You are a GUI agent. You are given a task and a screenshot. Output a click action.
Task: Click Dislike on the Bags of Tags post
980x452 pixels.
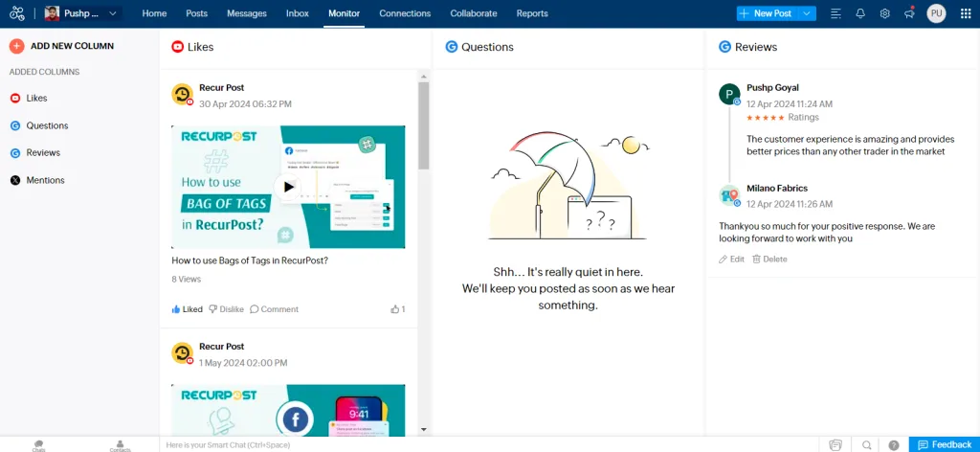(x=226, y=309)
